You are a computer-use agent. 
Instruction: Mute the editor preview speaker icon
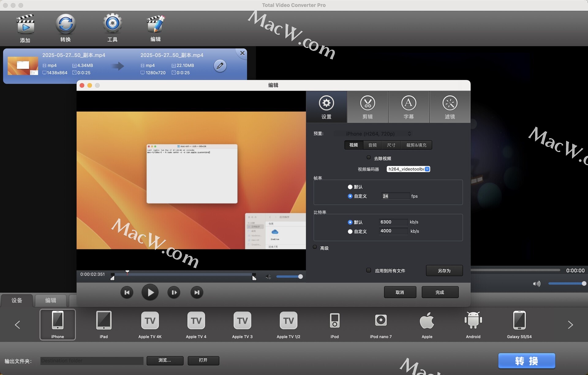point(268,277)
